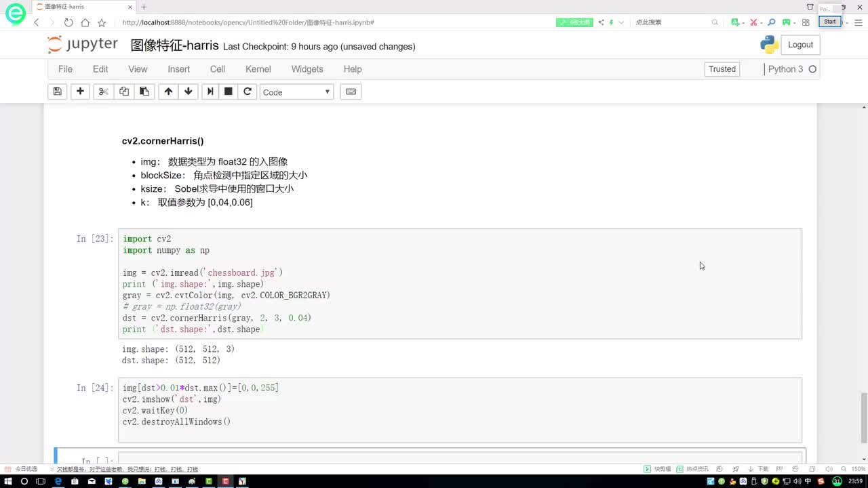This screenshot has width=868, height=488.
Task: Open the green game controller extension
Action: tap(787, 22)
